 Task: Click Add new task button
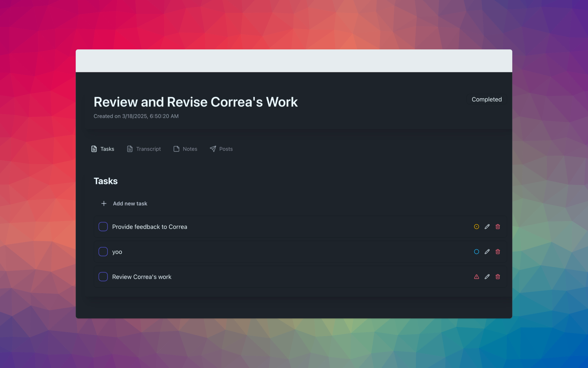[130, 204]
